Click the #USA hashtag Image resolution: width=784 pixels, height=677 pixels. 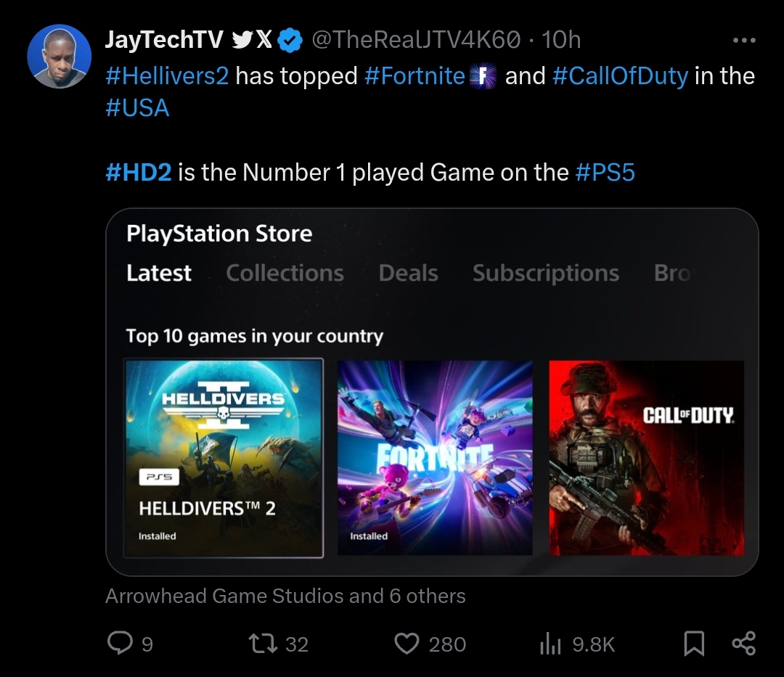[x=137, y=108]
